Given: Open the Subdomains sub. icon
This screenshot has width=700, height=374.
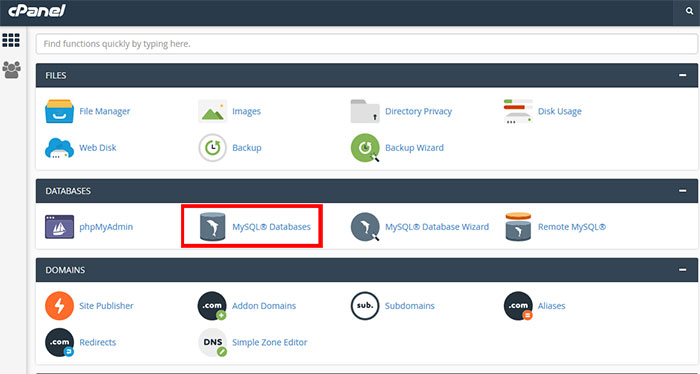Looking at the screenshot, I should tap(365, 306).
